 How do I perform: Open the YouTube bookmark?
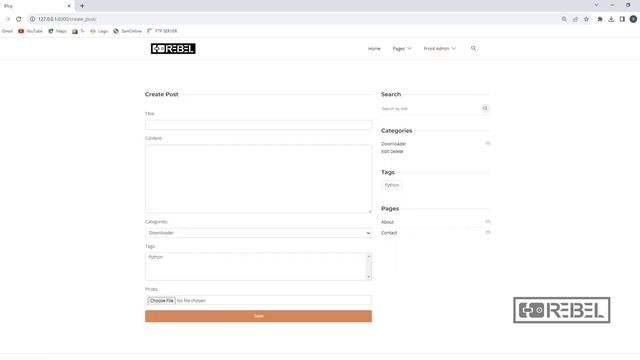click(30, 31)
